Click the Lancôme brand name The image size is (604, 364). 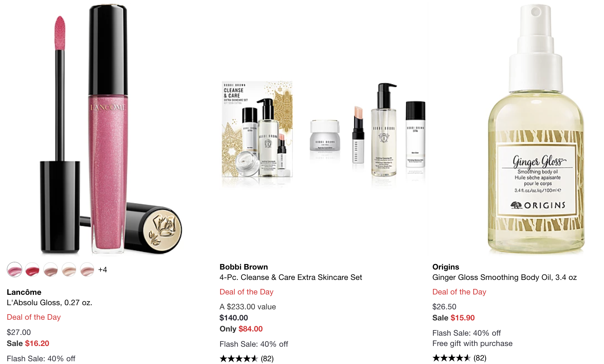tap(24, 292)
